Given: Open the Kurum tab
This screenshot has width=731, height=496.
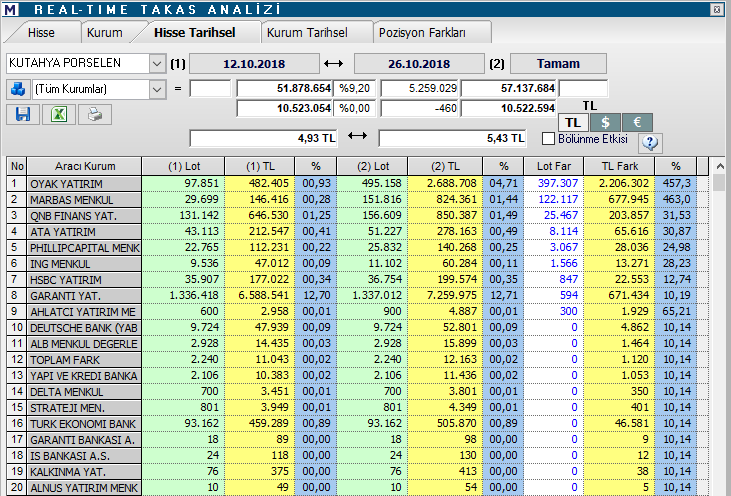Looking at the screenshot, I should coord(104,33).
